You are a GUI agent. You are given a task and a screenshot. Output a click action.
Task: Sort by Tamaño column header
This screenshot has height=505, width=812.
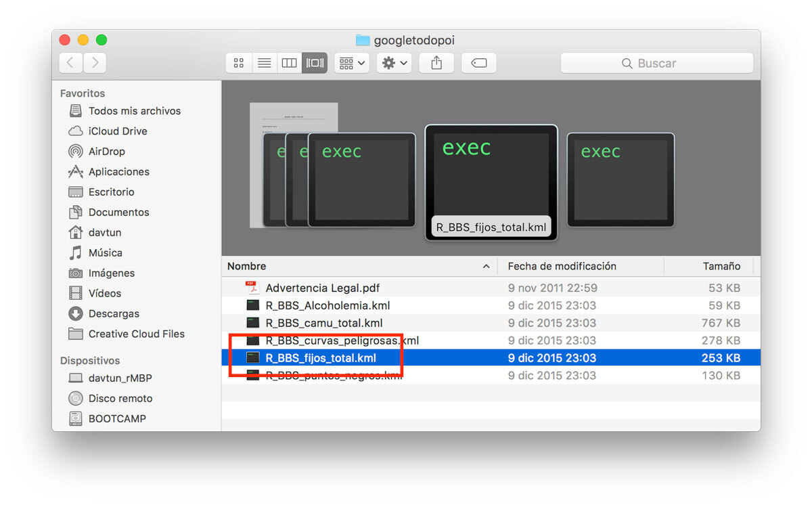(708, 267)
